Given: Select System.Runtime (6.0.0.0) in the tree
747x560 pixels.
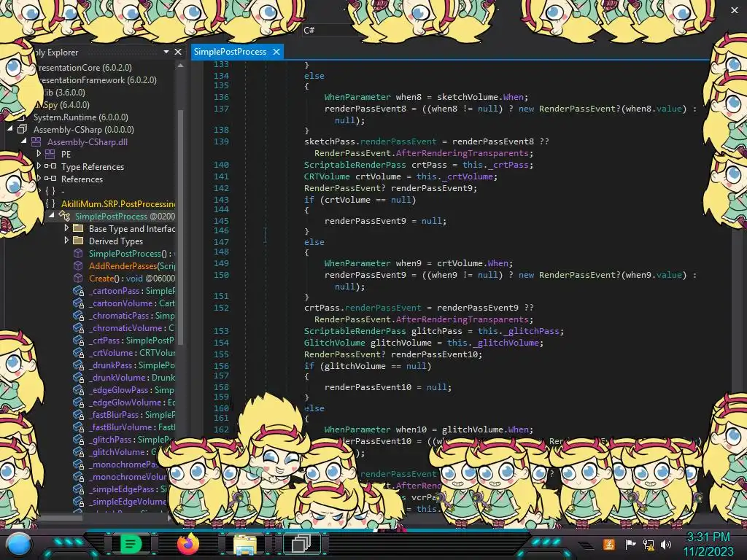Looking at the screenshot, I should 80,117.
